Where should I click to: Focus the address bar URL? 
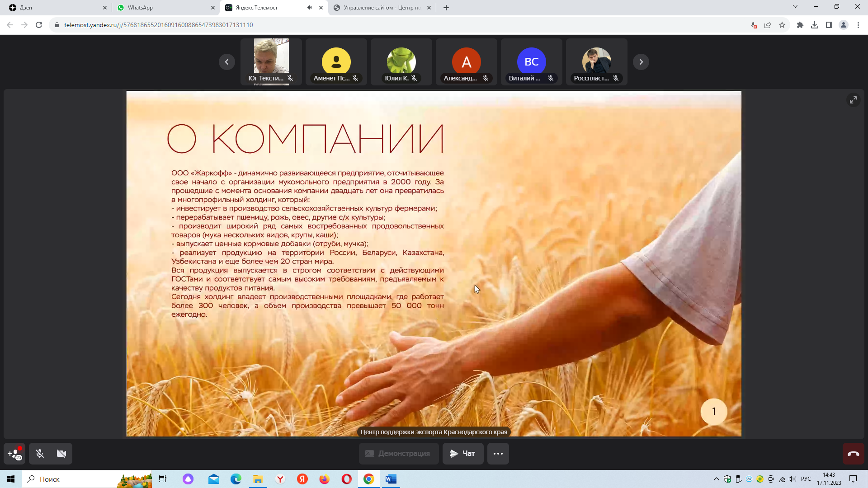(159, 25)
